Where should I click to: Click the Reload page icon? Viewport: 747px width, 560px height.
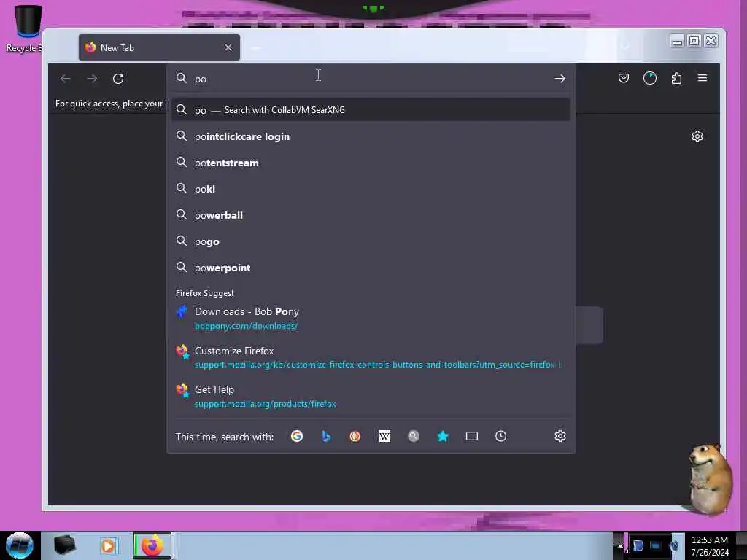point(118,79)
